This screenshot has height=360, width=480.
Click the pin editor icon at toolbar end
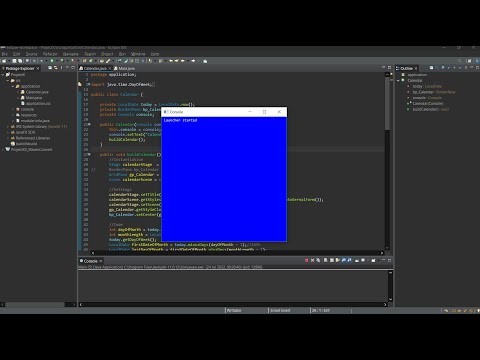pos(205,61)
